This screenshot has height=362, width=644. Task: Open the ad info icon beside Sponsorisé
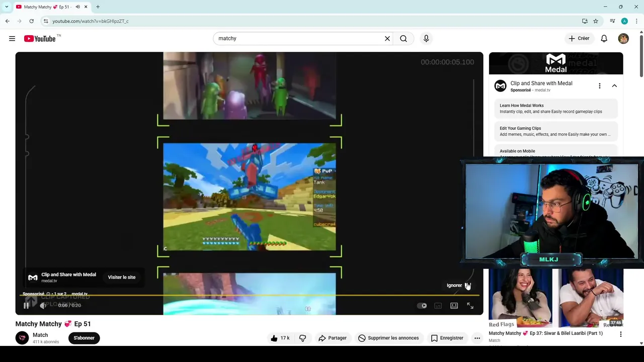coord(48,294)
